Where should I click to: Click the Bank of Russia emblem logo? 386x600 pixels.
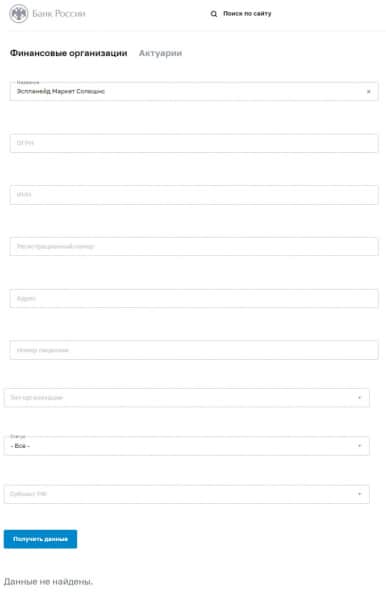pos(18,14)
